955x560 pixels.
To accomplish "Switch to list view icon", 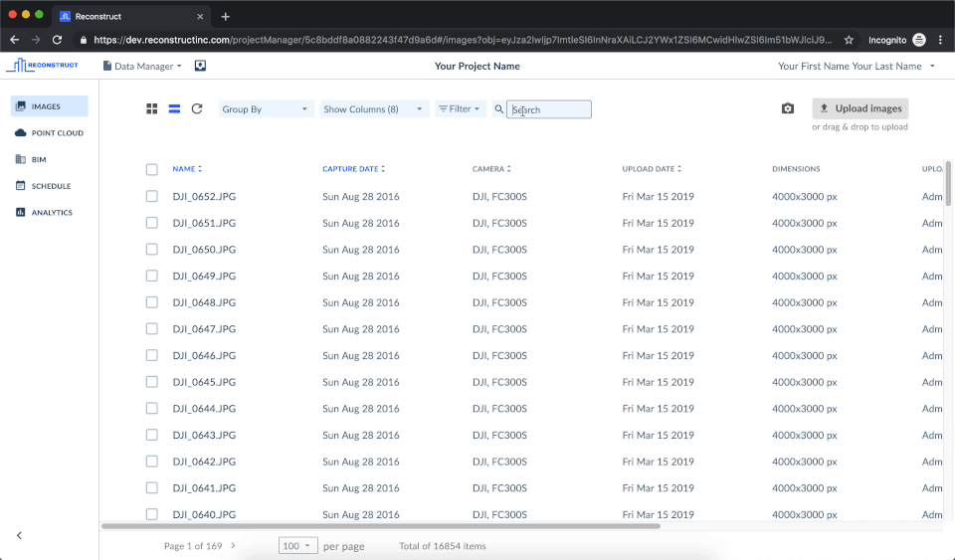I will [174, 109].
